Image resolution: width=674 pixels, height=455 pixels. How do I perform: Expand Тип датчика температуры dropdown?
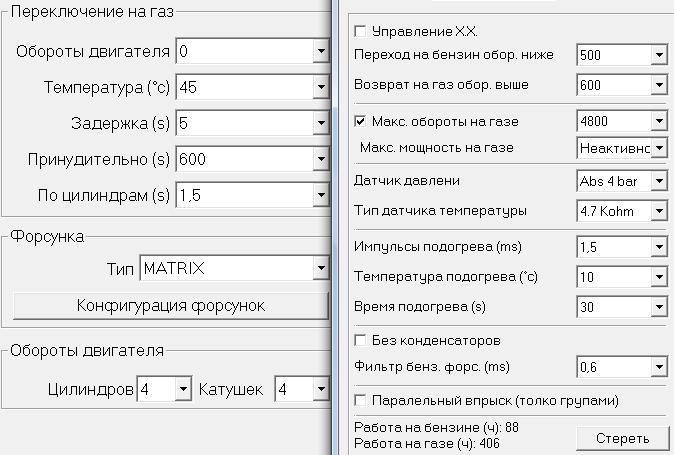click(x=658, y=211)
